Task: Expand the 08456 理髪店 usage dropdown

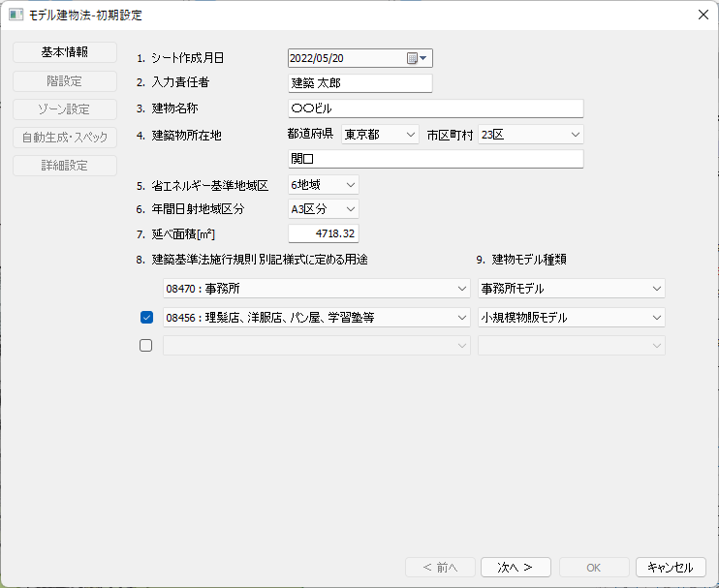Action: point(316,317)
